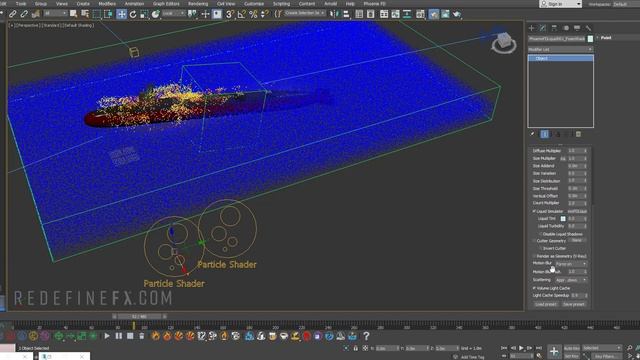Toggle the Liquid Simulator checkbox
Viewport: 640px width, 360px height.
[x=534, y=211]
